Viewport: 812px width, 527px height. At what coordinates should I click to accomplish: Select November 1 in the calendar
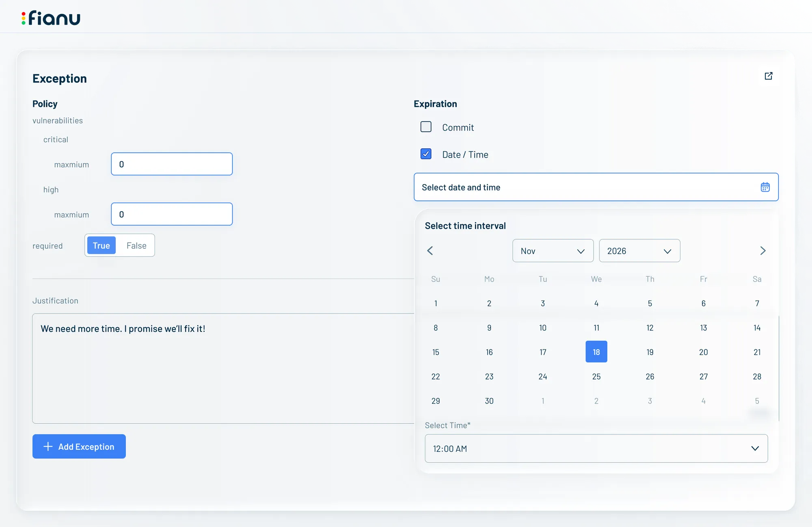click(436, 303)
